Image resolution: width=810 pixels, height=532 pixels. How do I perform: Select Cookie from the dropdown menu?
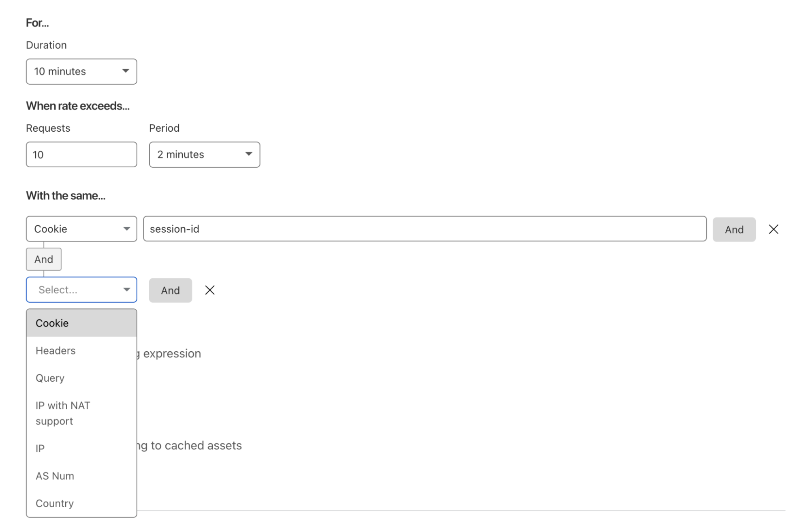(81, 323)
